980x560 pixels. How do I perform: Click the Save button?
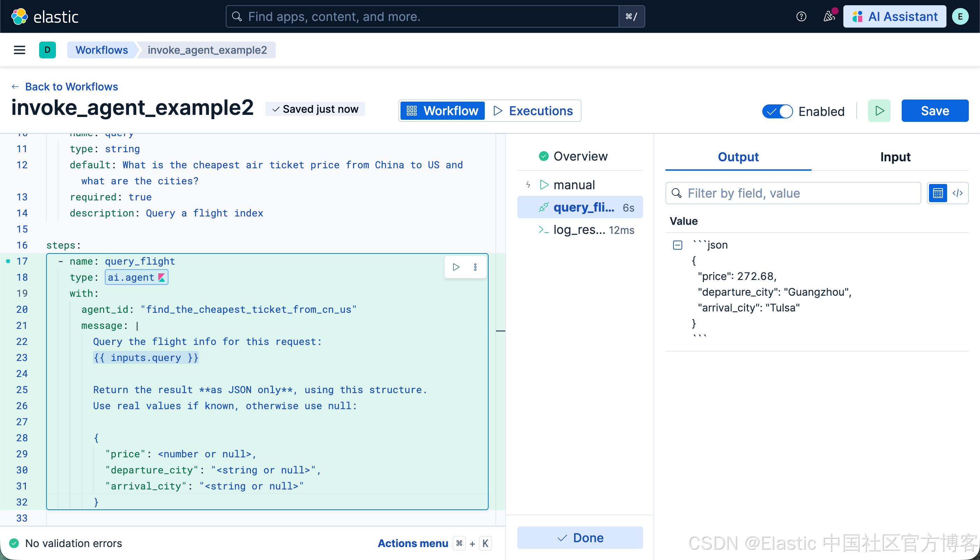(935, 111)
